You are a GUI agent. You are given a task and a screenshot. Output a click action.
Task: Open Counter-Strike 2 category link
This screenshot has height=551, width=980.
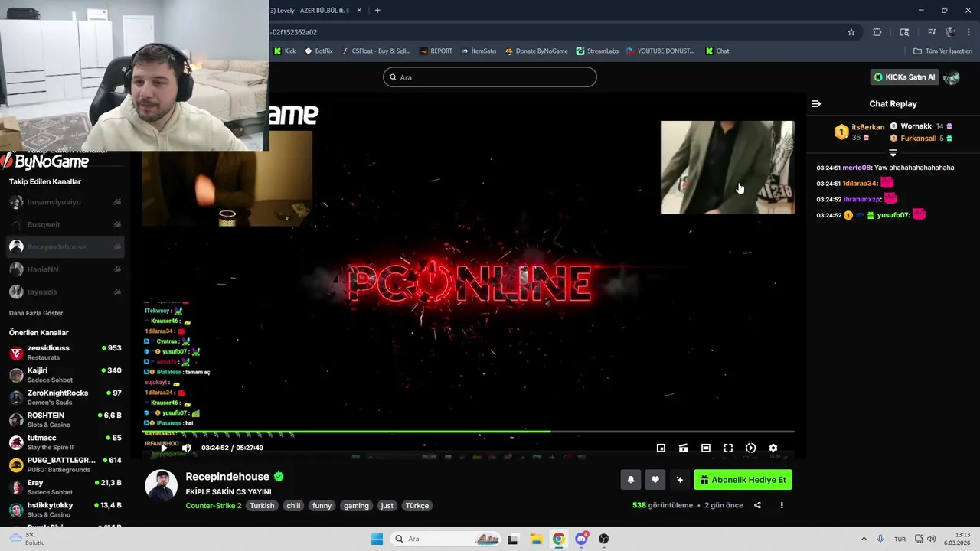click(214, 506)
